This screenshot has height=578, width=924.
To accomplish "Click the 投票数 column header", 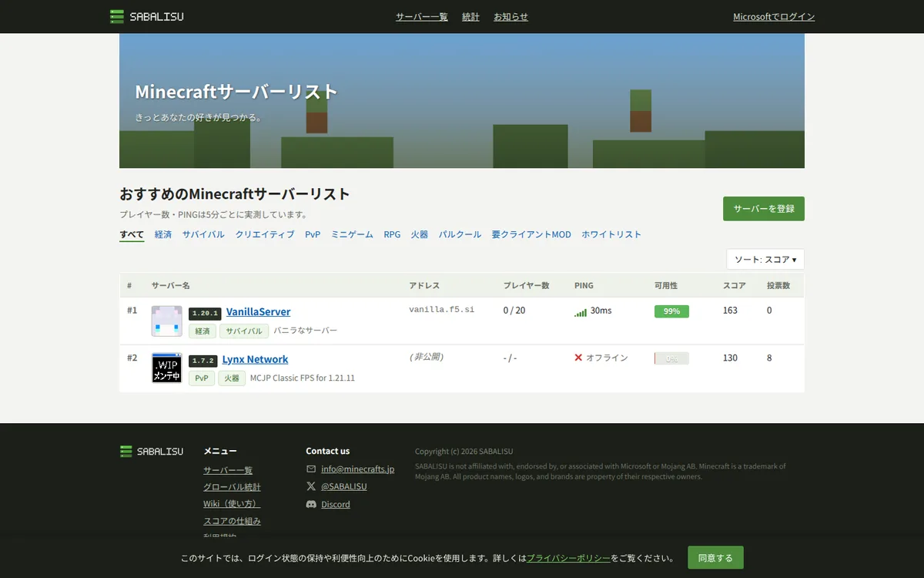I will point(778,285).
